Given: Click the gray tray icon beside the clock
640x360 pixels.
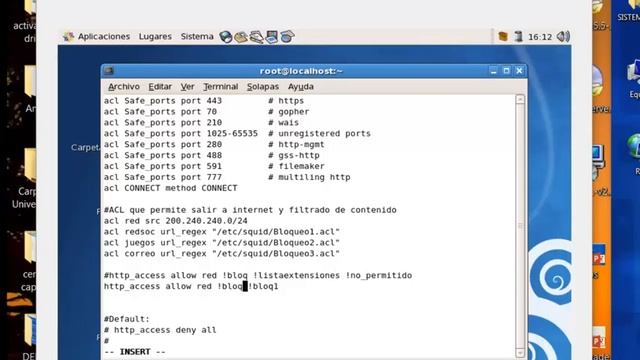Looking at the screenshot, I should (x=518, y=36).
